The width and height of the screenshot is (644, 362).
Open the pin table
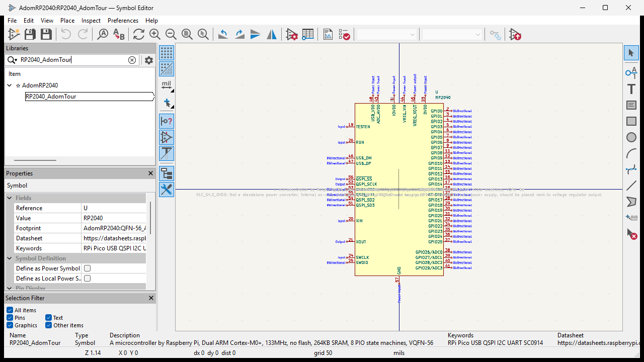coord(308,34)
